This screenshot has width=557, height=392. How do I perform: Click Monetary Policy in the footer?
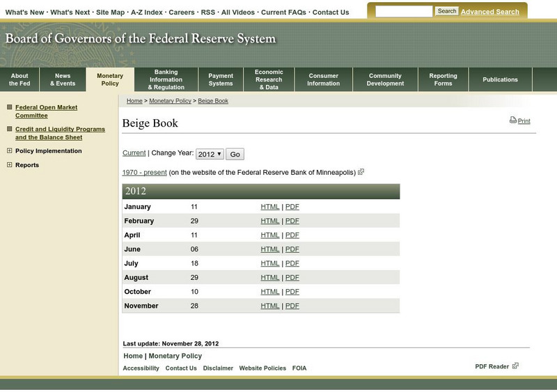(x=175, y=356)
